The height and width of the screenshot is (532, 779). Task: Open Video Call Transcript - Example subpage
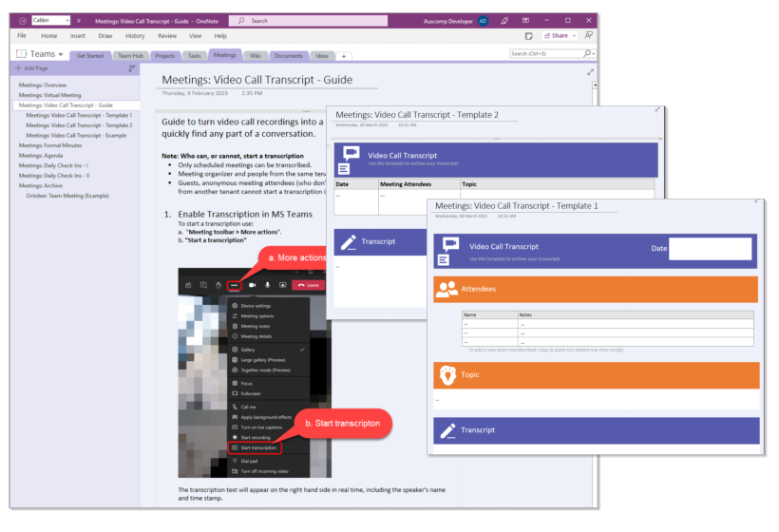click(76, 135)
